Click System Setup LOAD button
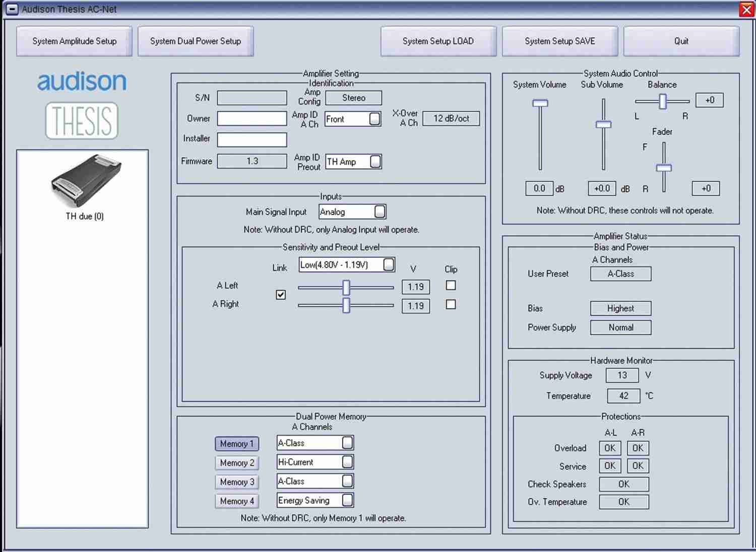Screen dimensions: 756x552 pos(438,41)
